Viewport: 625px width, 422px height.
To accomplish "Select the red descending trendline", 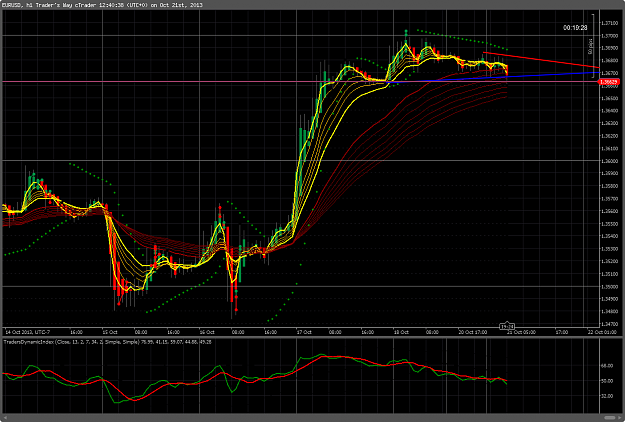I will click(x=541, y=60).
